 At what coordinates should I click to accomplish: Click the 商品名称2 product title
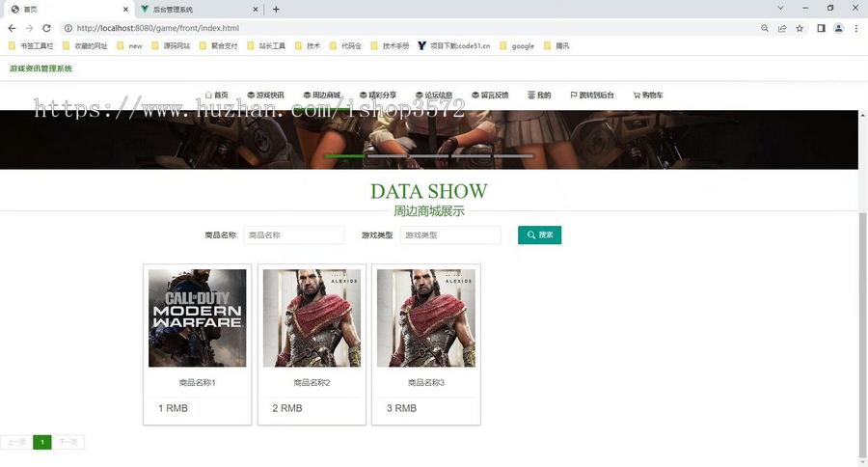[x=312, y=383]
